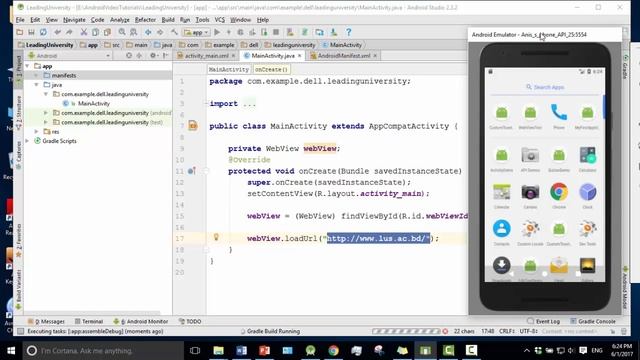This screenshot has width=640, height=360.
Task: Click the Open folder toolbar icon
Action: [20, 32]
